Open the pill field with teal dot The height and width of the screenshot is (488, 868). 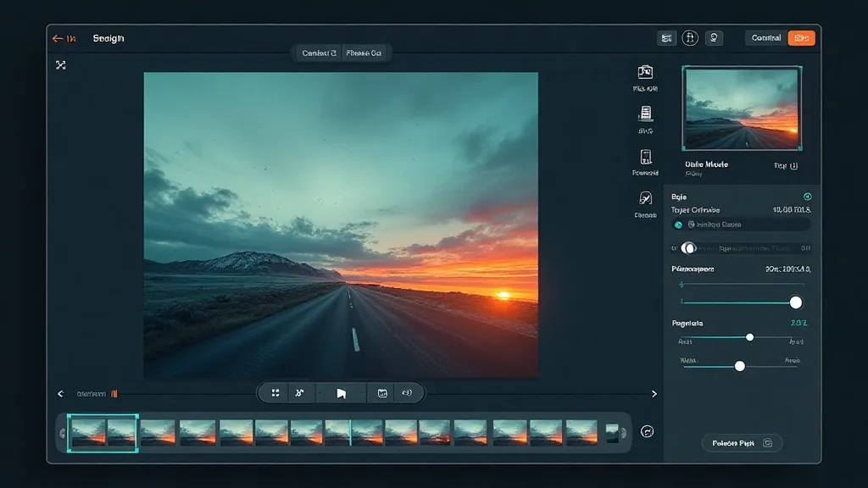(x=741, y=225)
